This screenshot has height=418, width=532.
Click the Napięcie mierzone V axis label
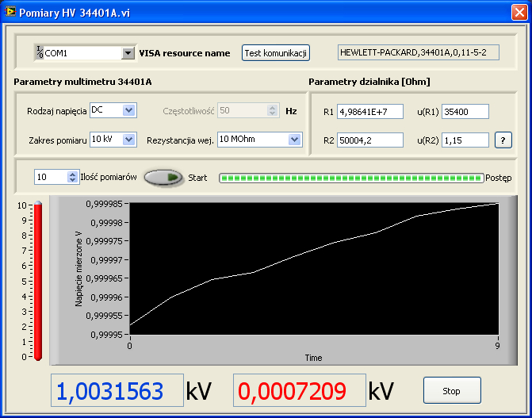coord(79,267)
